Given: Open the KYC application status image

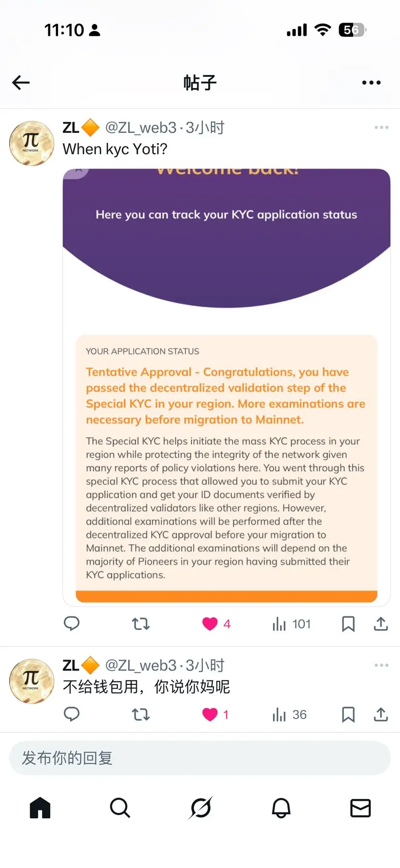Looking at the screenshot, I should tap(226, 387).
